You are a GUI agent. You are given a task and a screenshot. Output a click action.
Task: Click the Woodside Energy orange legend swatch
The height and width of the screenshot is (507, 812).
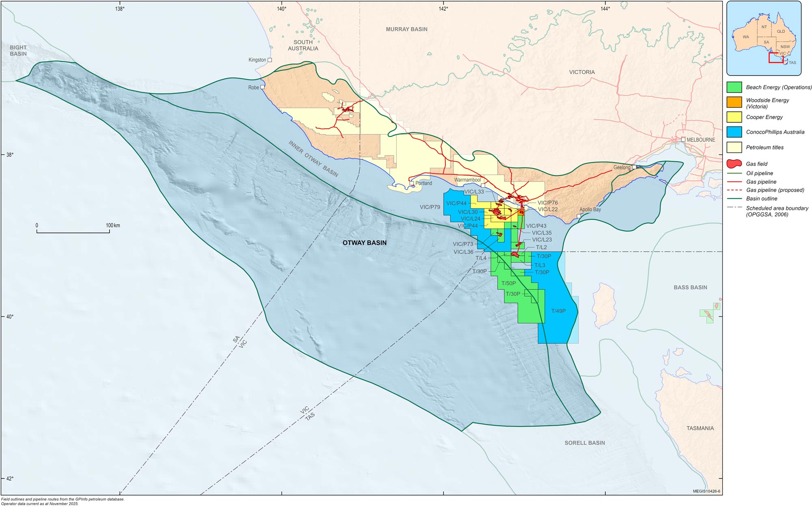[x=734, y=102]
